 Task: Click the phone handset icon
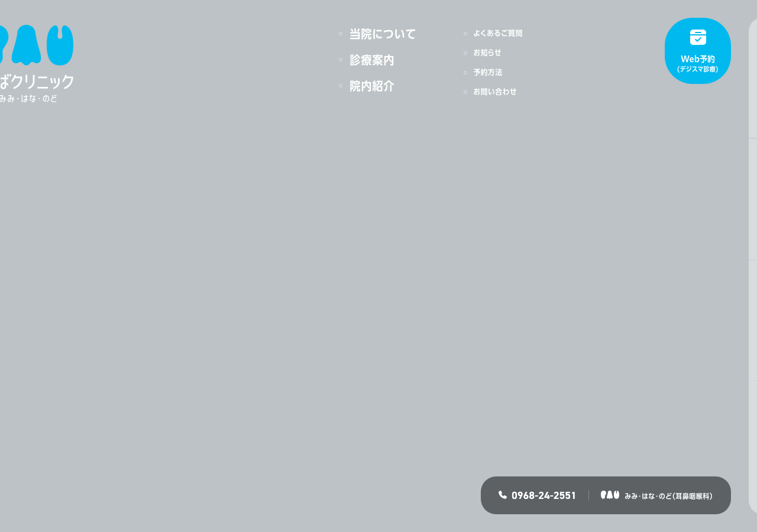(x=503, y=495)
